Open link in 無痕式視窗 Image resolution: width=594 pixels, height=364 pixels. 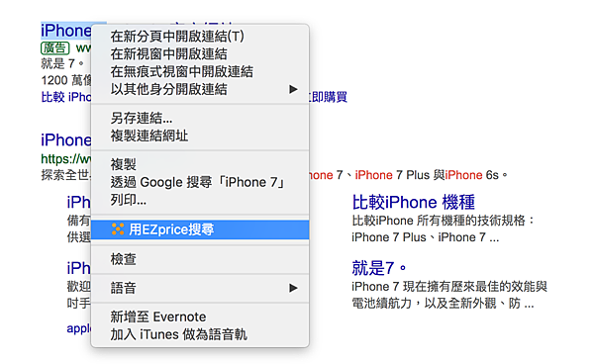pyautogui.click(x=200, y=71)
